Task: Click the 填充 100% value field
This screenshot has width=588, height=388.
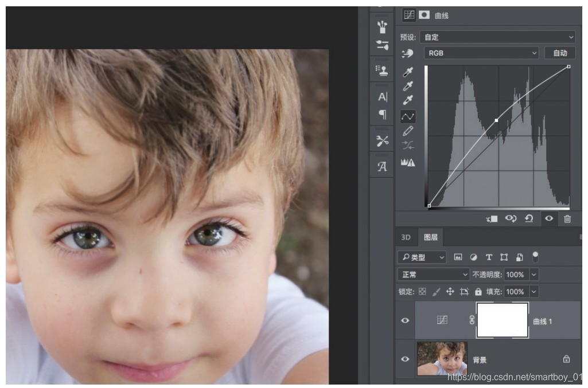Action: tap(516, 291)
